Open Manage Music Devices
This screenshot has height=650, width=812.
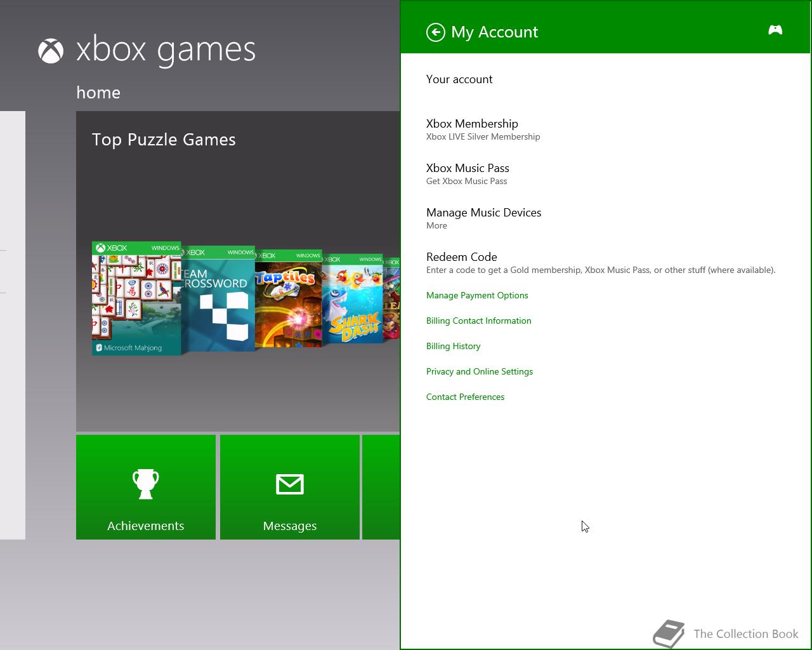point(484,218)
